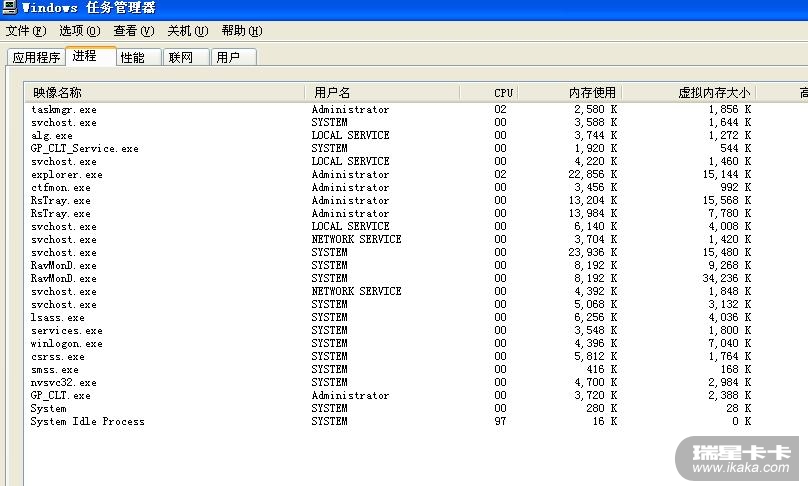Select the csrss.exe process
The width and height of the screenshot is (808, 486).
[x=57, y=357]
